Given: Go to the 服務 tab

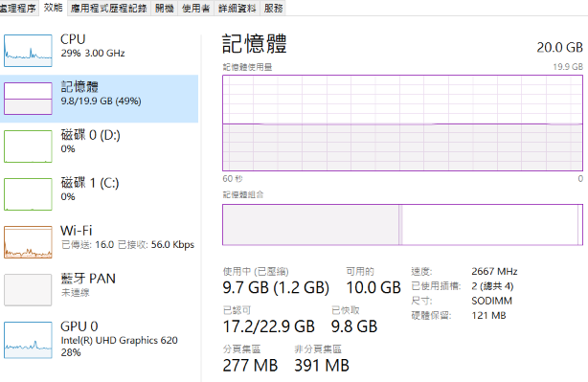Looking at the screenshot, I should 273,9.
